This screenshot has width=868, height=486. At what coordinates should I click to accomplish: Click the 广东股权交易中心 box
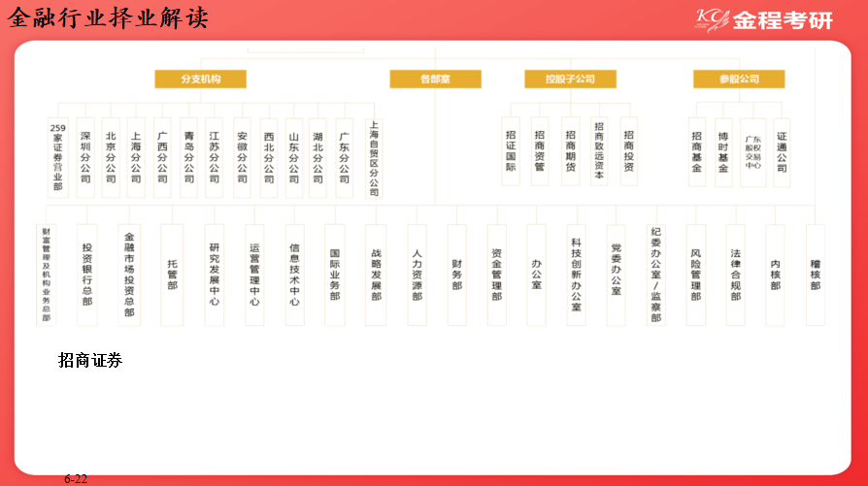(752, 152)
